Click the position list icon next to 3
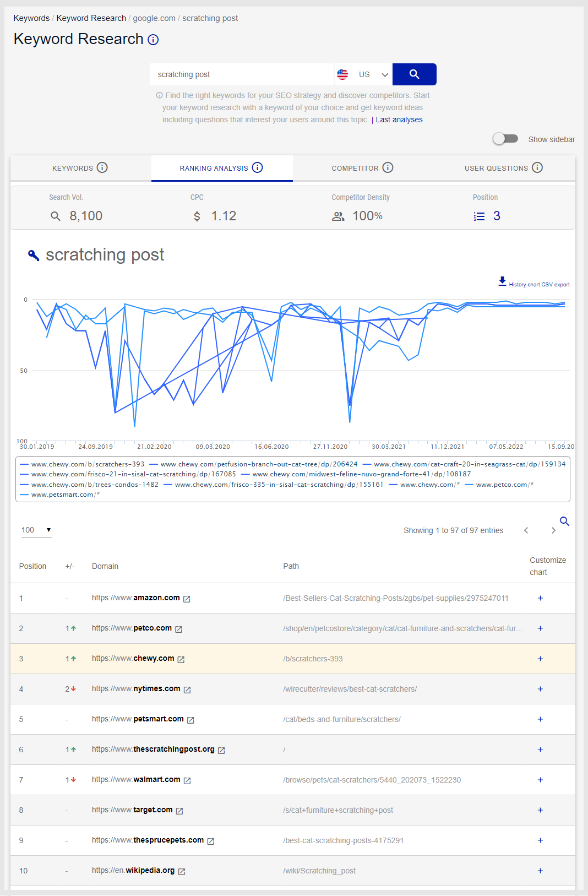 click(480, 216)
